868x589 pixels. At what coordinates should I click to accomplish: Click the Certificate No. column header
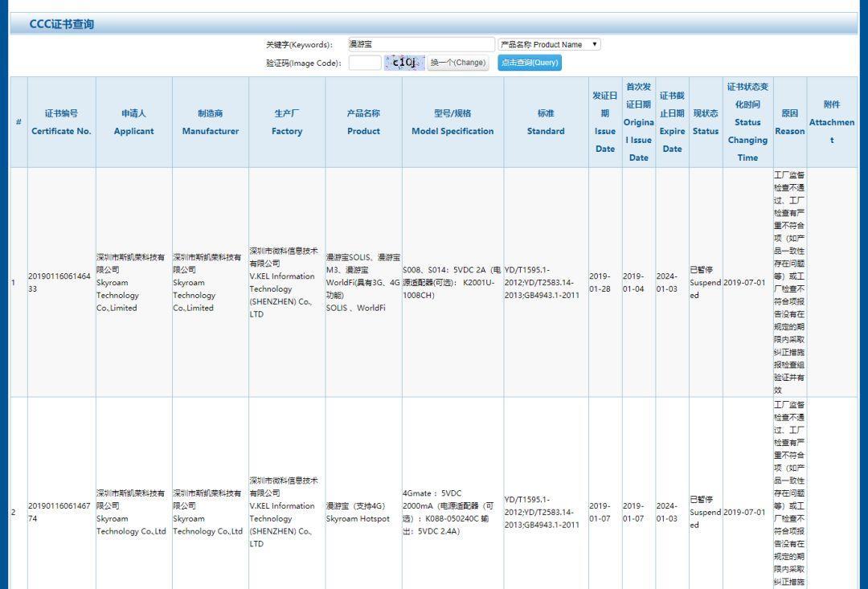[x=61, y=122]
